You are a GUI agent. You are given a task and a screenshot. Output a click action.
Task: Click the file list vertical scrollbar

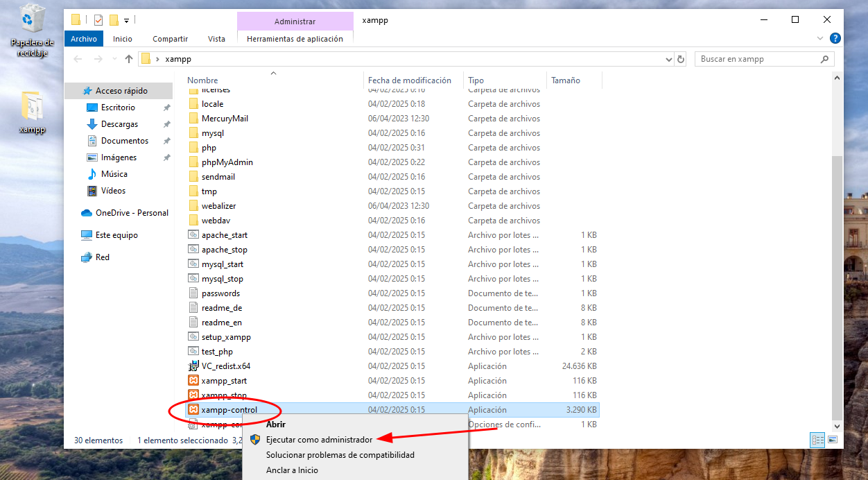(837, 277)
